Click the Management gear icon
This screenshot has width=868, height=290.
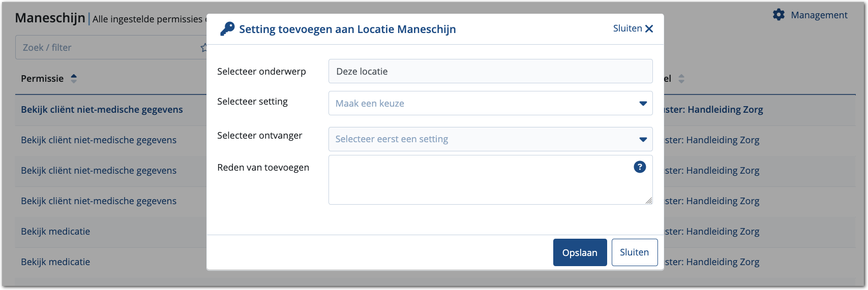coord(779,15)
